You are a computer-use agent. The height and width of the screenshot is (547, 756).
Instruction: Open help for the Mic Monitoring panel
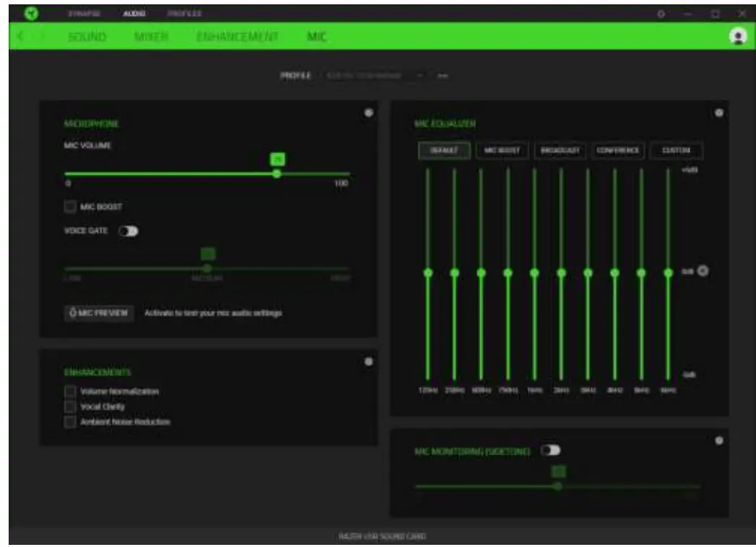pos(719,440)
